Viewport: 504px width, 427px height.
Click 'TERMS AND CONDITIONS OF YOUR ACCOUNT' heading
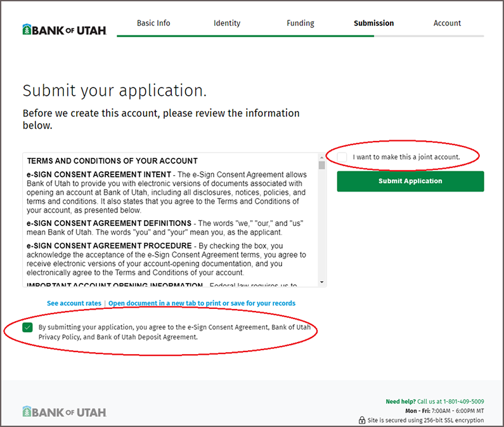tap(112, 161)
